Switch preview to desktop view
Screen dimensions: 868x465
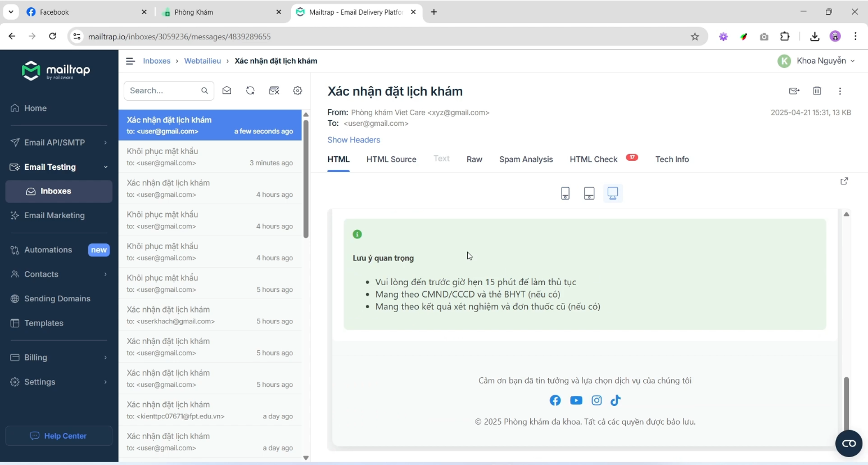click(x=613, y=193)
